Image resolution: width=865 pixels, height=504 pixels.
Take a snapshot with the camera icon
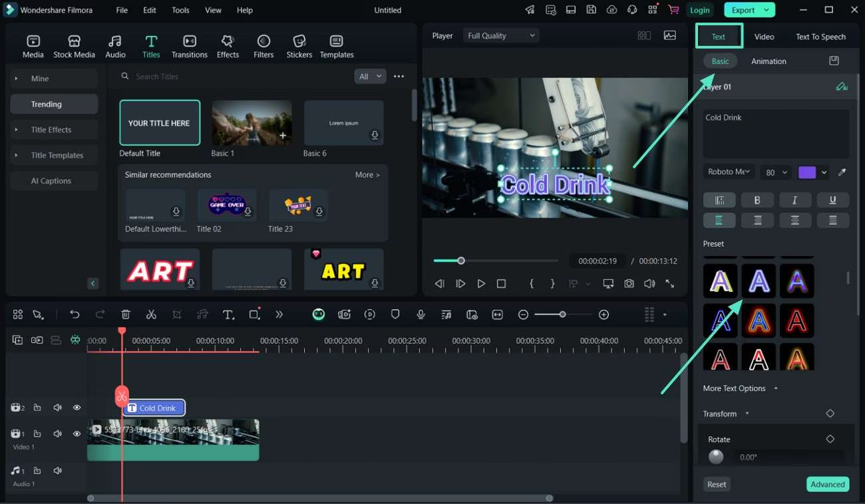[x=629, y=283]
